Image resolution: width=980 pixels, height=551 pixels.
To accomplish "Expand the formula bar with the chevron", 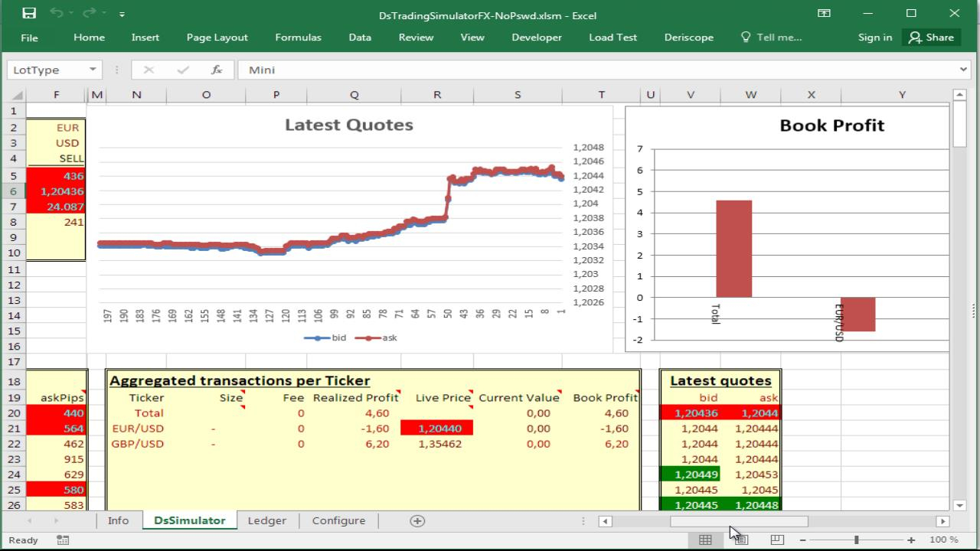I will pyautogui.click(x=963, y=70).
